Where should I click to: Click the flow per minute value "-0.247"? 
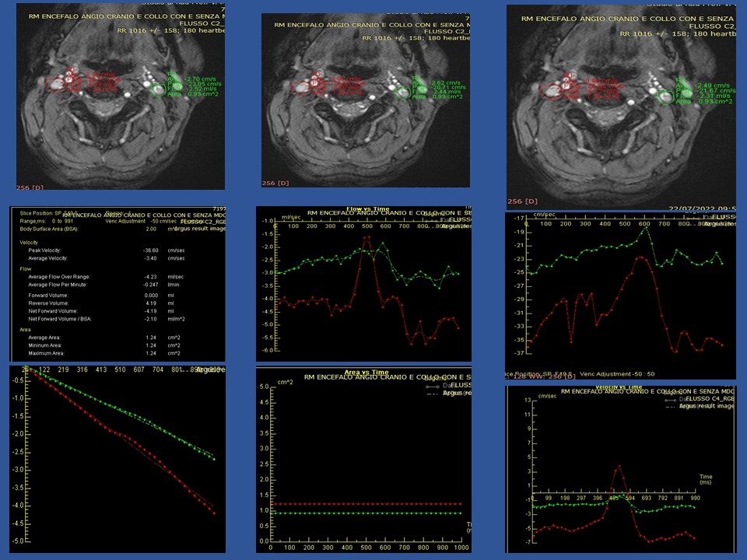pyautogui.click(x=150, y=285)
